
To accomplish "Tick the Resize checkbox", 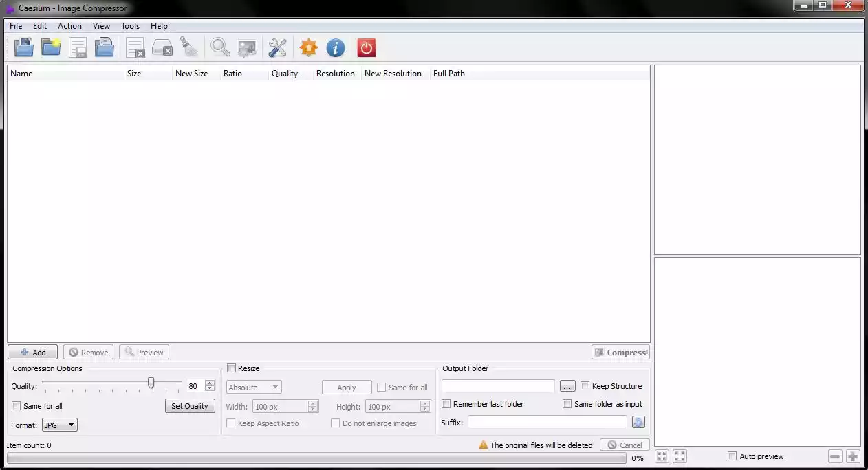I will point(231,368).
